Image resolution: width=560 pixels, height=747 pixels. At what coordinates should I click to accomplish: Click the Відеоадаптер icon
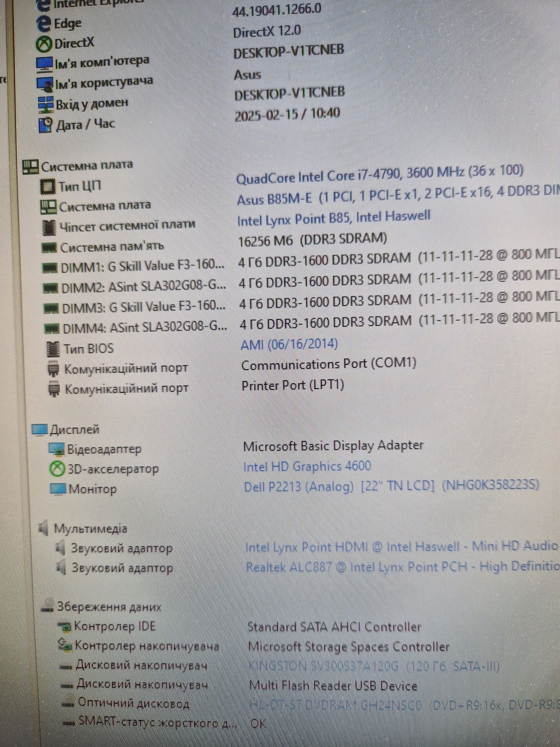pyautogui.click(x=57, y=449)
